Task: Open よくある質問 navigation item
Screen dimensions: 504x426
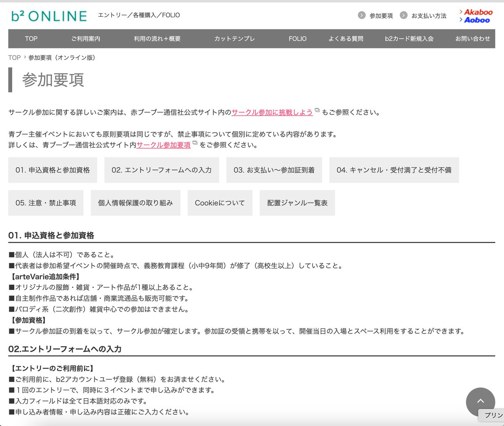Action: (346, 39)
